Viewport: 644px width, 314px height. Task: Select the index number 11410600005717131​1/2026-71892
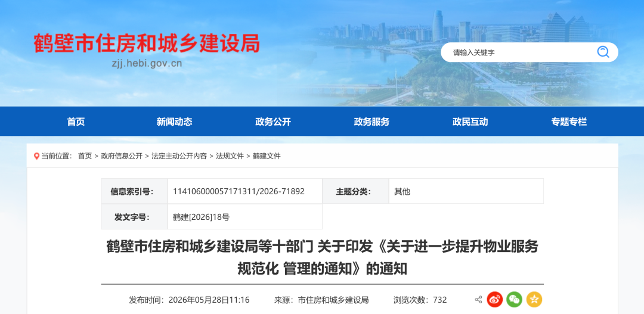[x=239, y=191]
